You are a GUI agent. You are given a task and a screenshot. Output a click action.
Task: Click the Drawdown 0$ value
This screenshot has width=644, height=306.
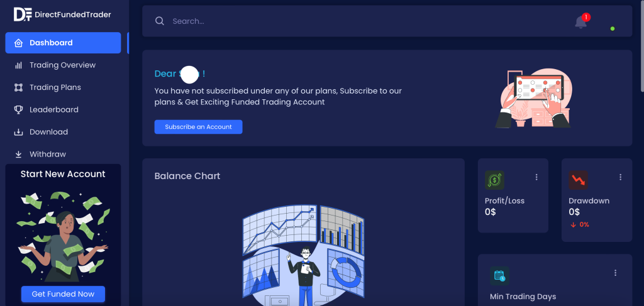coord(574,212)
